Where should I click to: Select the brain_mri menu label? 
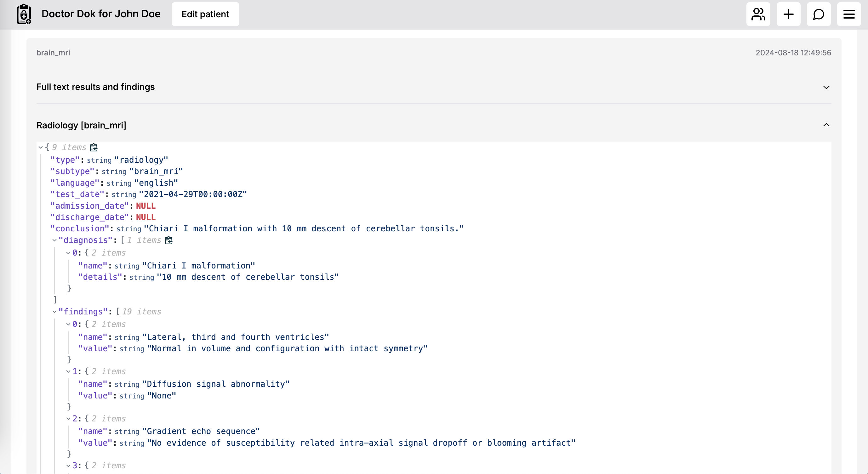[53, 53]
